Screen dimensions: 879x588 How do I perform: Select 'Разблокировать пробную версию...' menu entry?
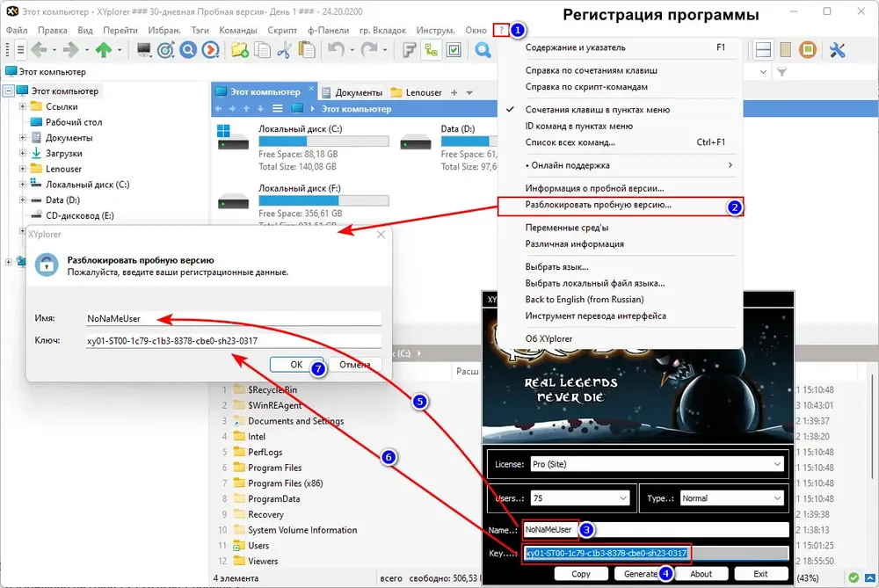pyautogui.click(x=599, y=205)
